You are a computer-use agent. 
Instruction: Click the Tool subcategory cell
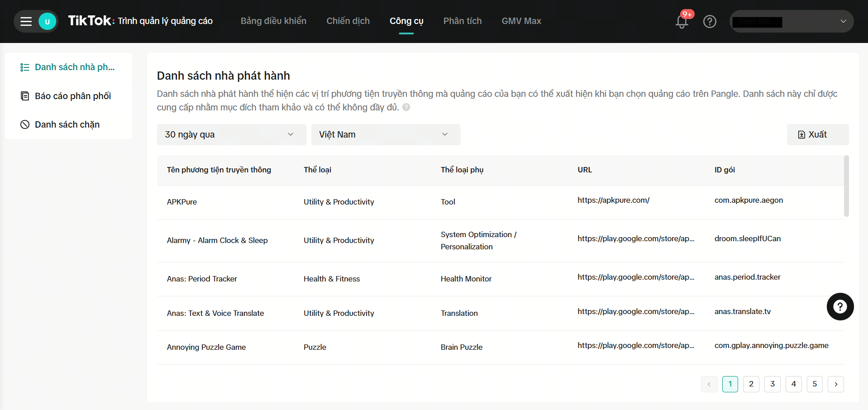[x=448, y=202]
